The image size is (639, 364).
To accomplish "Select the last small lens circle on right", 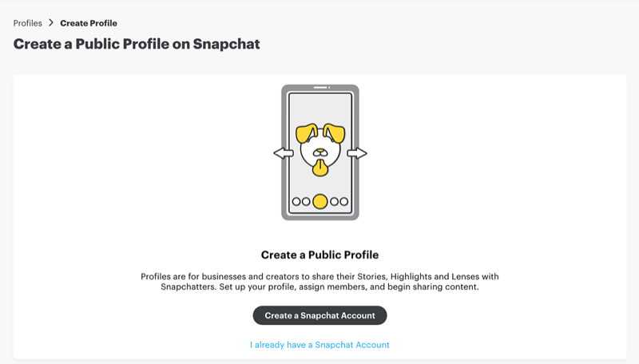I will point(344,201).
